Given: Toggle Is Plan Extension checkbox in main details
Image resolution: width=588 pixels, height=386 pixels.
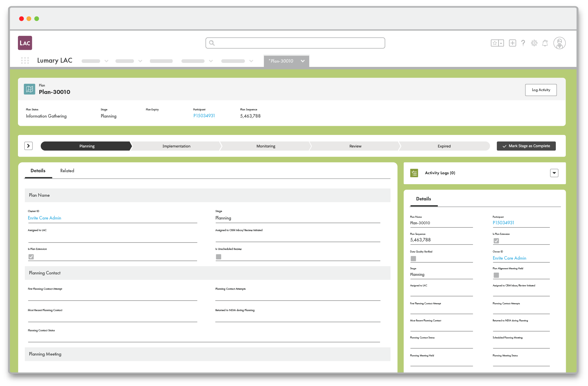Looking at the screenshot, I should (x=31, y=257).
